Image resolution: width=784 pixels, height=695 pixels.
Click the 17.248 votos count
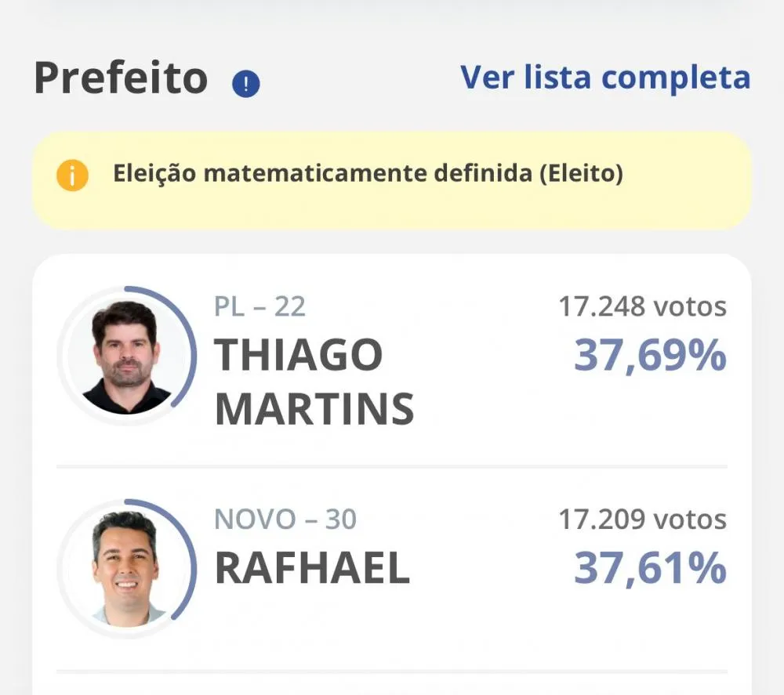pyautogui.click(x=643, y=306)
